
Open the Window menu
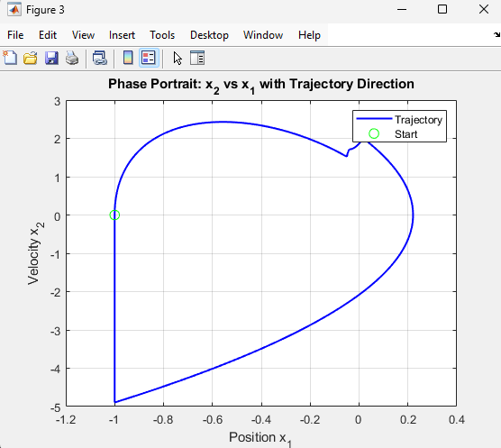263,35
